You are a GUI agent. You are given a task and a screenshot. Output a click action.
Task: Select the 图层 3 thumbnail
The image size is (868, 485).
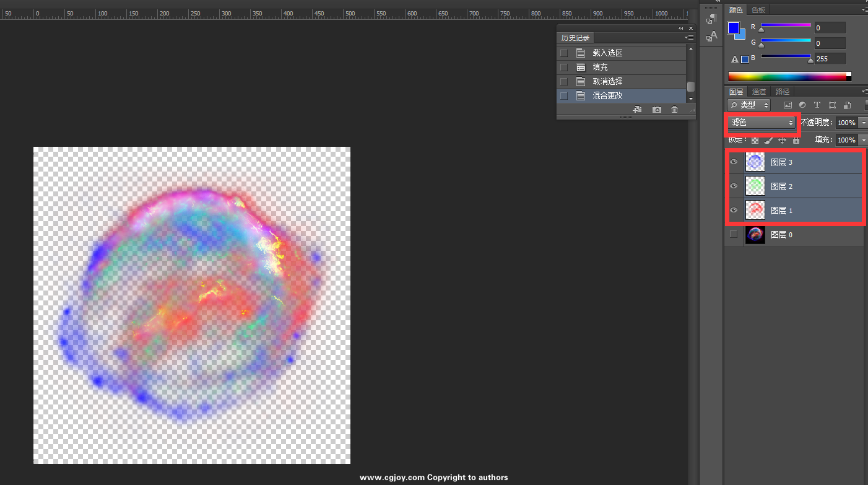tap(755, 162)
